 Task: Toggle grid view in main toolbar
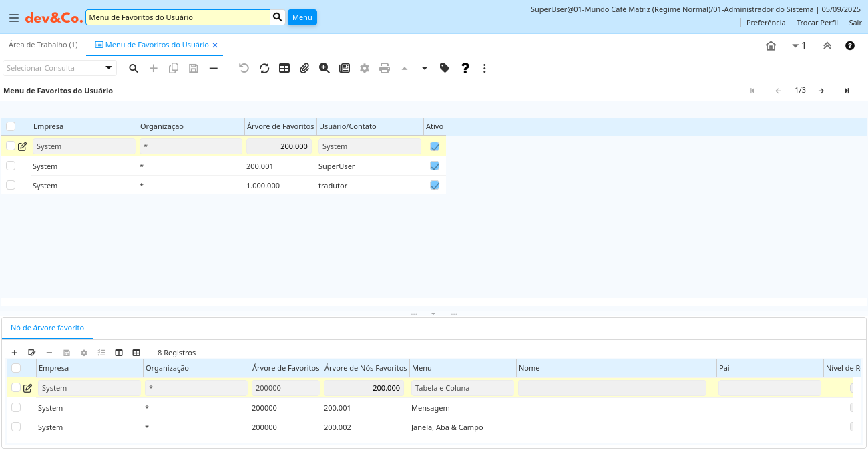click(x=284, y=68)
